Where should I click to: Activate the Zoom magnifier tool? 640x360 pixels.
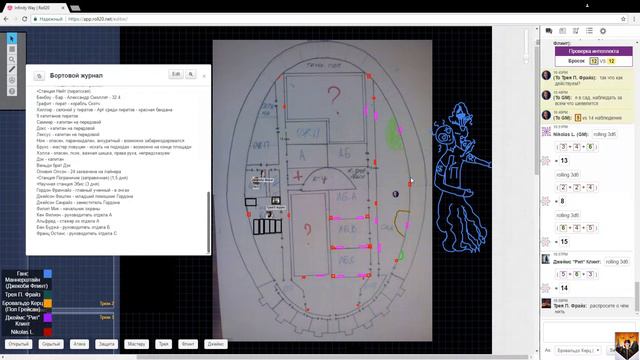12,60
